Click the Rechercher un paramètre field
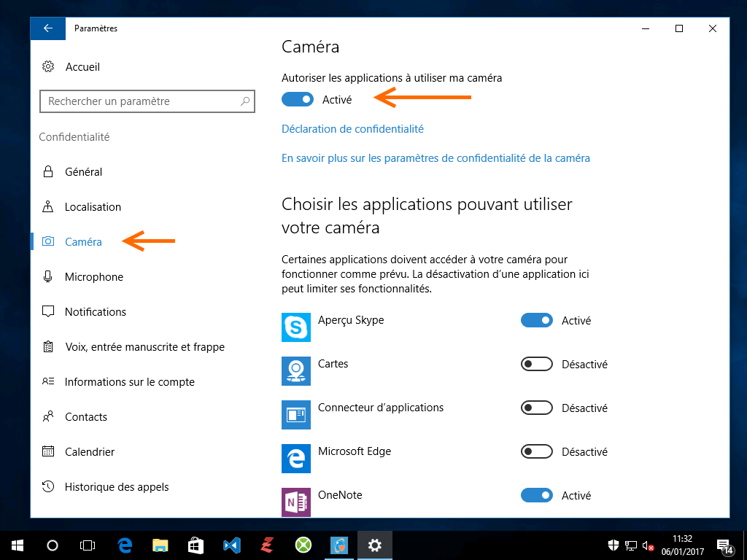Viewport: 747px width, 560px height. click(x=147, y=101)
